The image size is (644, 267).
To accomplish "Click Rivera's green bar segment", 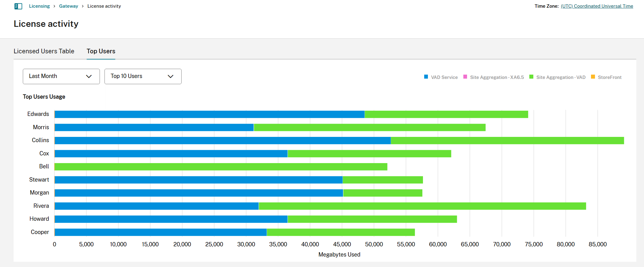I will 422,206.
